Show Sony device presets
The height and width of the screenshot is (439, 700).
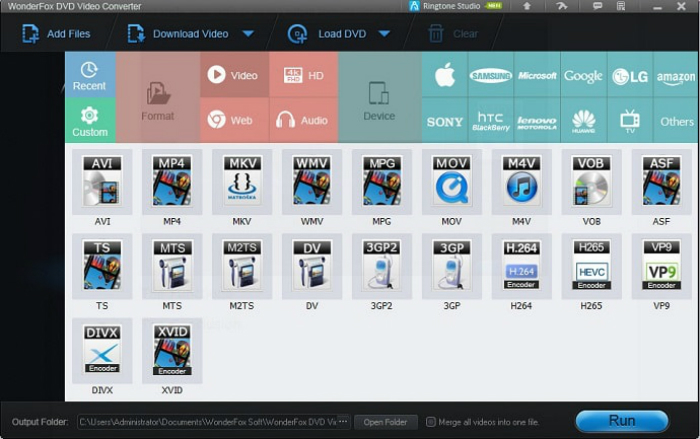point(445,121)
